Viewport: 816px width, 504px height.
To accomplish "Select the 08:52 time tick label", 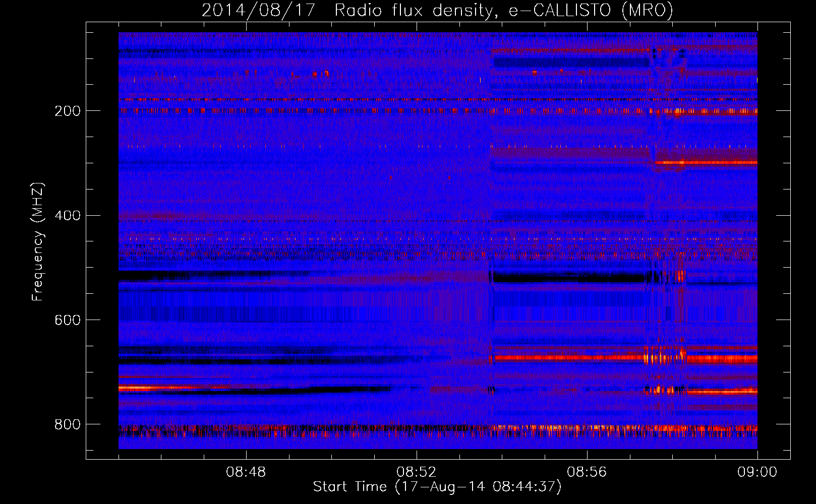I will click(417, 472).
